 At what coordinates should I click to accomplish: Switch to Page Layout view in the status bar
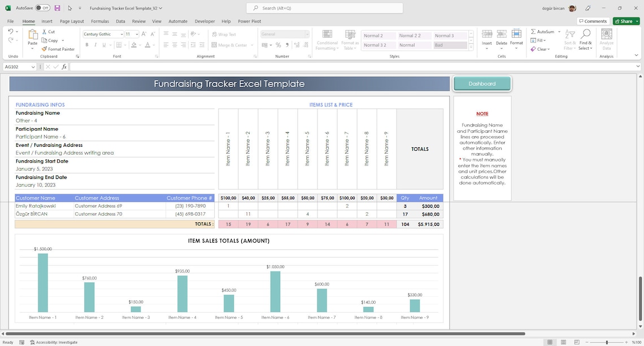564,342
